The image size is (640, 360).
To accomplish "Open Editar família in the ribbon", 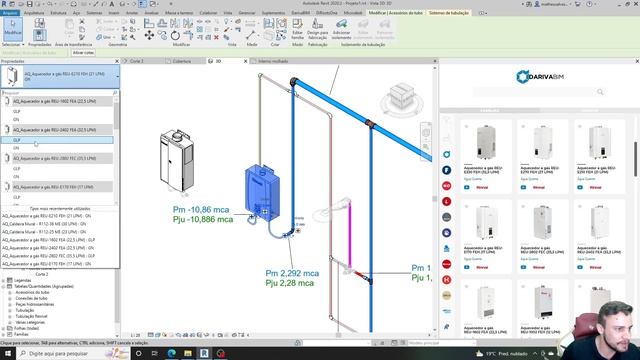I will [x=298, y=29].
